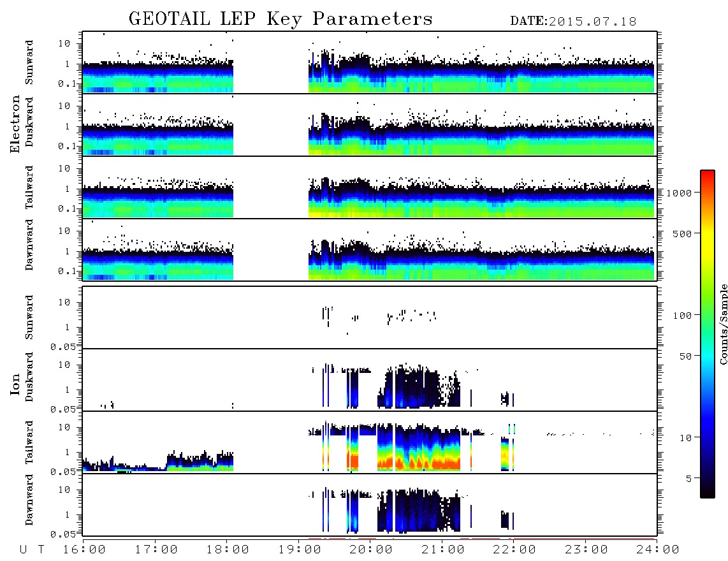Click the "U T" axis label

click(x=33, y=550)
